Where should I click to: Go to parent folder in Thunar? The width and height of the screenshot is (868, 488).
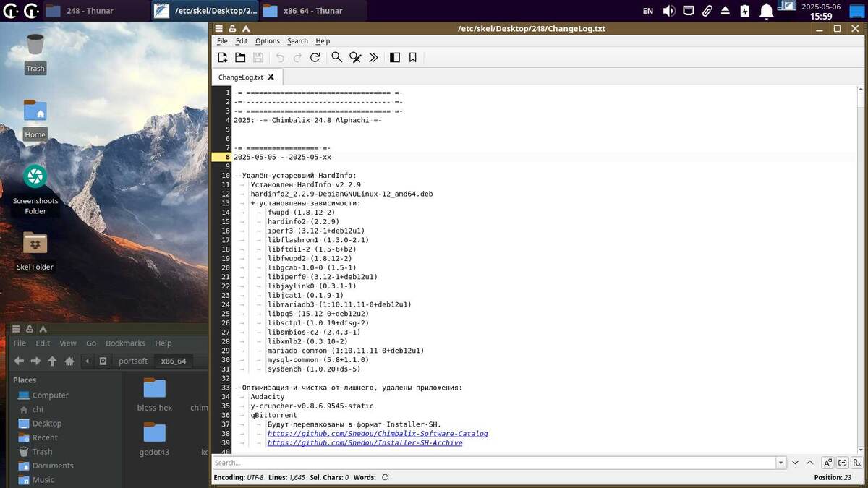coord(52,361)
